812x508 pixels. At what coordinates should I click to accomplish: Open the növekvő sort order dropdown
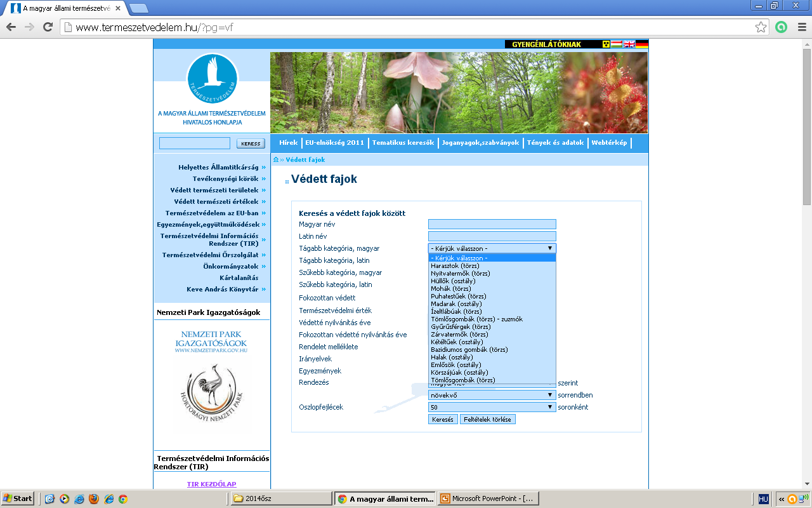pyautogui.click(x=492, y=395)
